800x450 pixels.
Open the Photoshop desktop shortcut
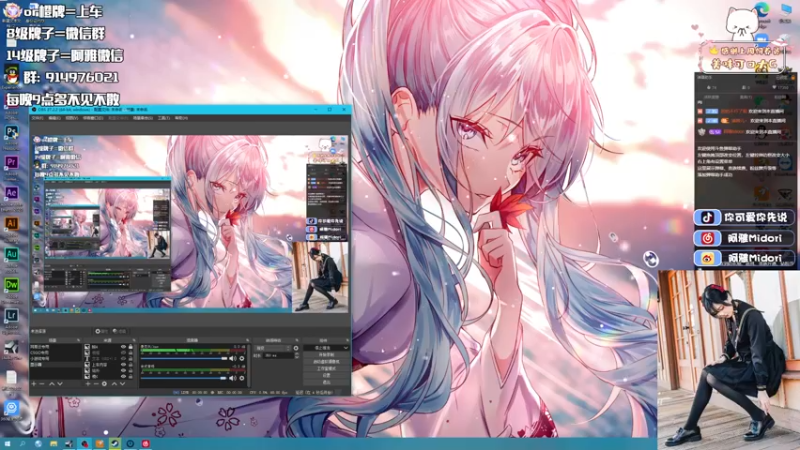coord(11,132)
